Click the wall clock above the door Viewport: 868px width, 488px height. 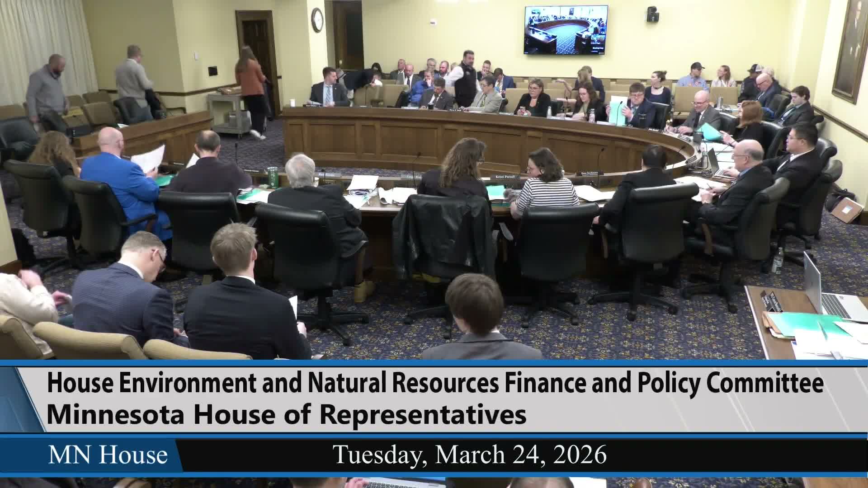pyautogui.click(x=318, y=19)
